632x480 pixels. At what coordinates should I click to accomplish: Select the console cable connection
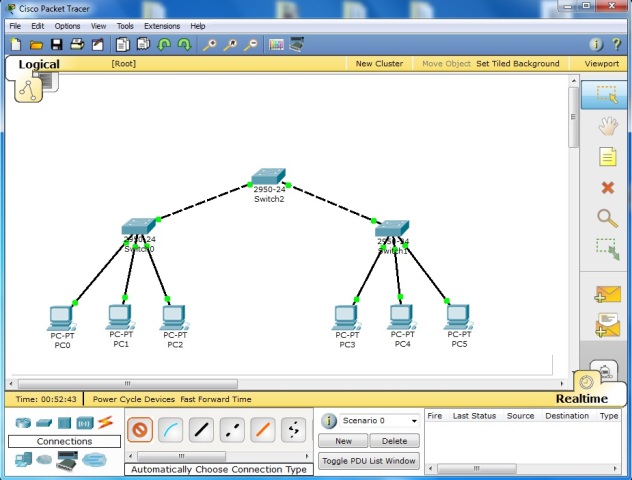170,430
